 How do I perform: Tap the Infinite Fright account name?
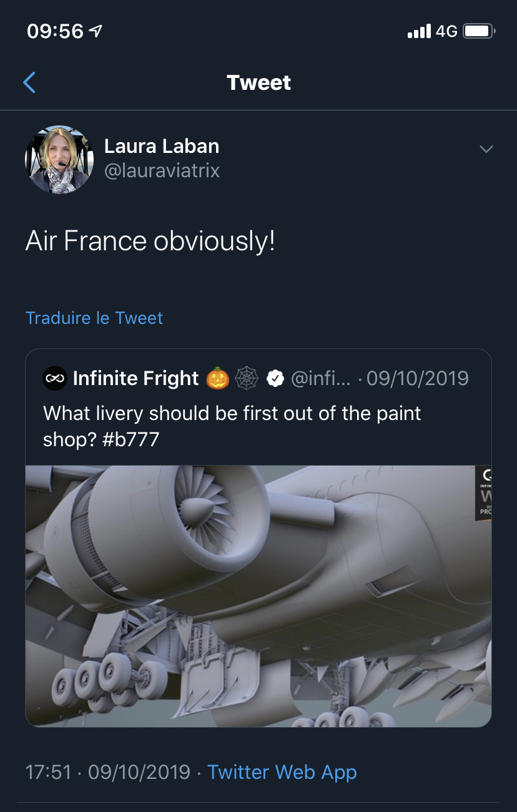click(135, 378)
